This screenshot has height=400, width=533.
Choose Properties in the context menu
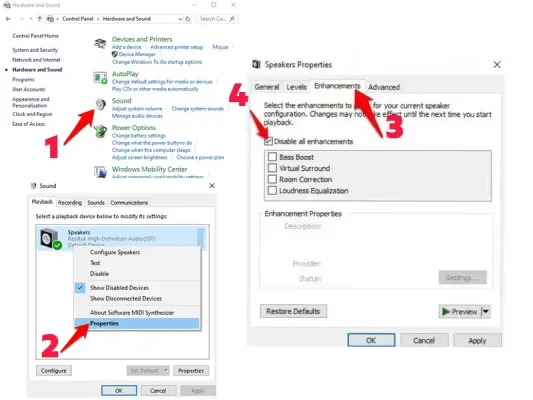pyautogui.click(x=137, y=324)
